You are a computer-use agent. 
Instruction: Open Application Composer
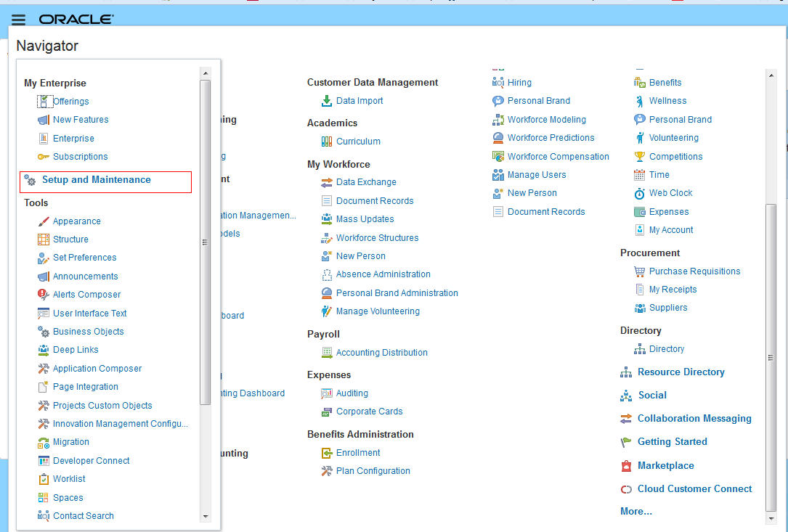click(97, 368)
